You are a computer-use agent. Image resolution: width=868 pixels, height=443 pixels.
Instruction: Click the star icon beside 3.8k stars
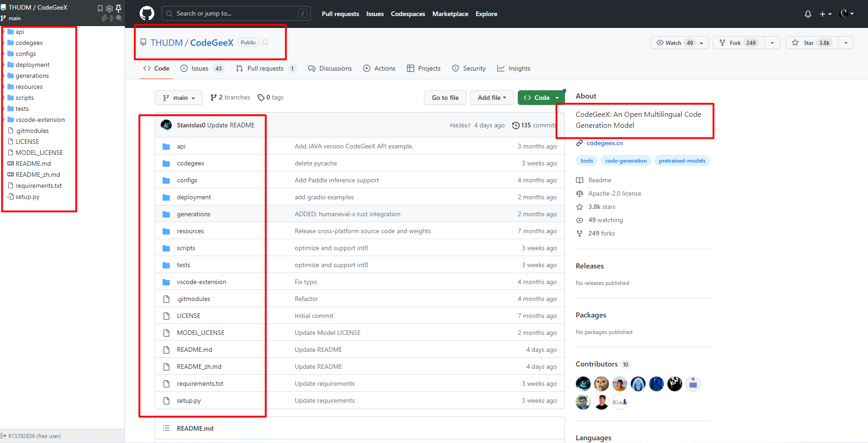580,207
